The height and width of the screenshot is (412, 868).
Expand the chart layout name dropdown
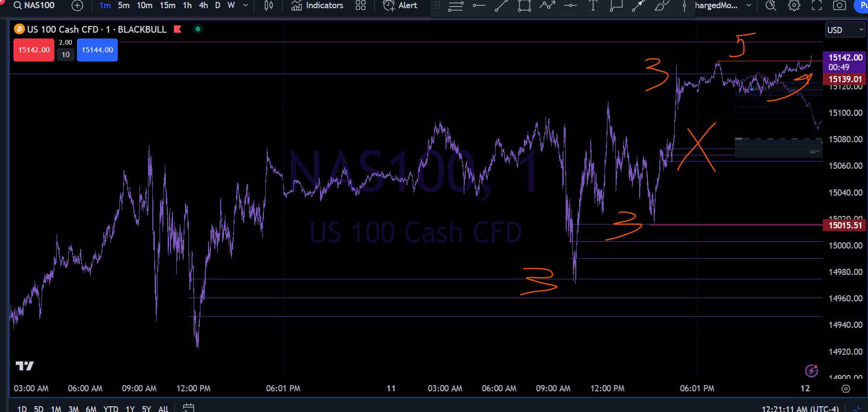click(x=748, y=6)
